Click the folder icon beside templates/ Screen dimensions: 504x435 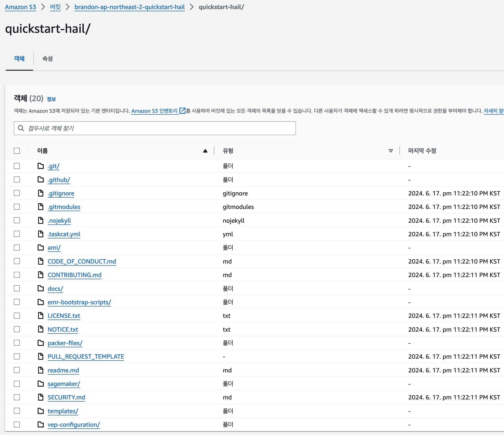41,411
